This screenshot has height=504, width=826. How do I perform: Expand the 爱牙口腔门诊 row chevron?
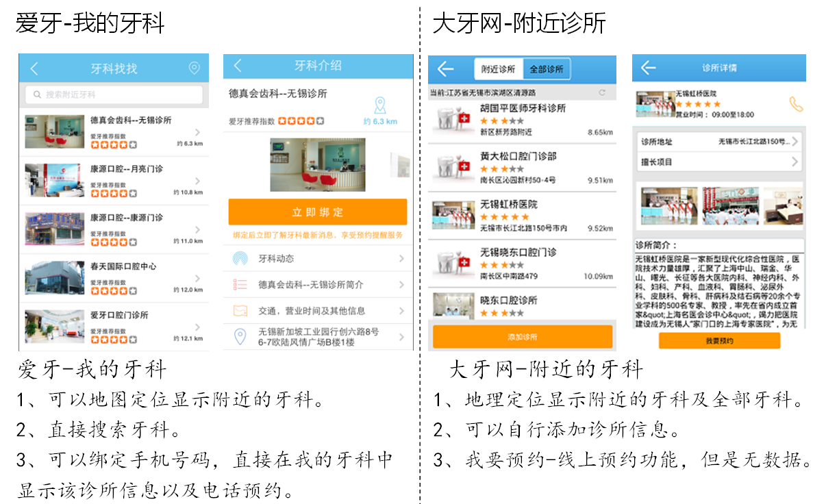click(197, 327)
